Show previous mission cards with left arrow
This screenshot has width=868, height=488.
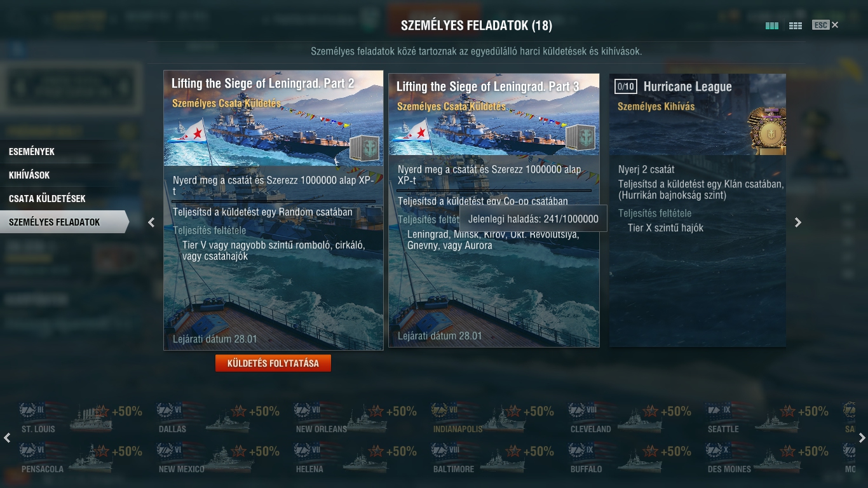151,222
